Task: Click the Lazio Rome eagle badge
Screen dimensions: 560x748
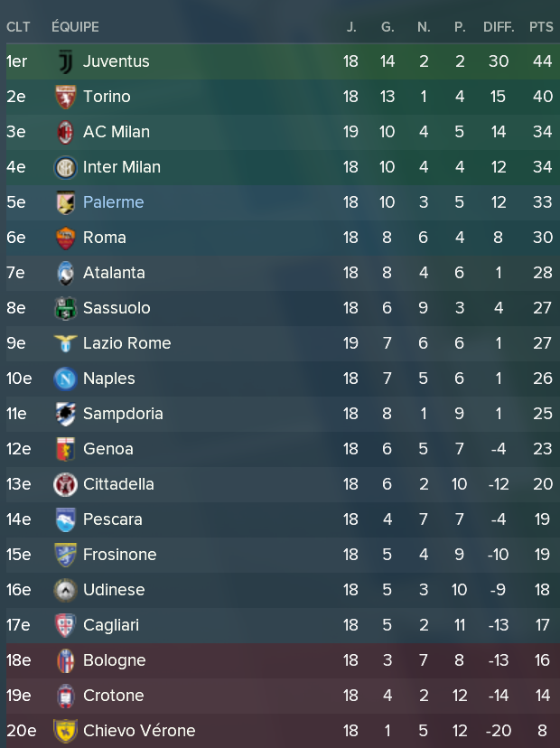Action: 65,343
